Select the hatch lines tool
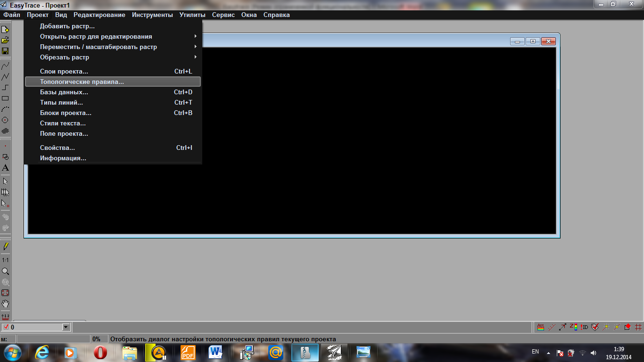644x362 pixels. point(5,131)
